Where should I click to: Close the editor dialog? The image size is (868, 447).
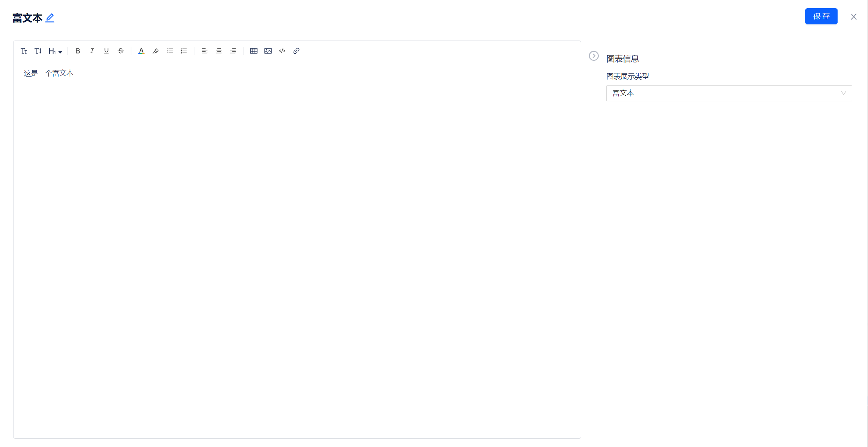(x=854, y=17)
